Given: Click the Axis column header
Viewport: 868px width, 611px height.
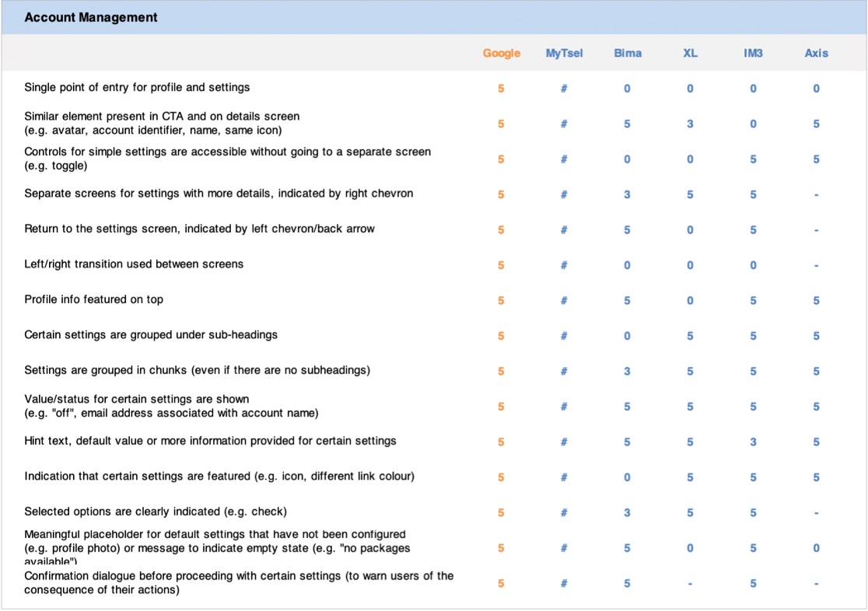Looking at the screenshot, I should tap(816, 54).
